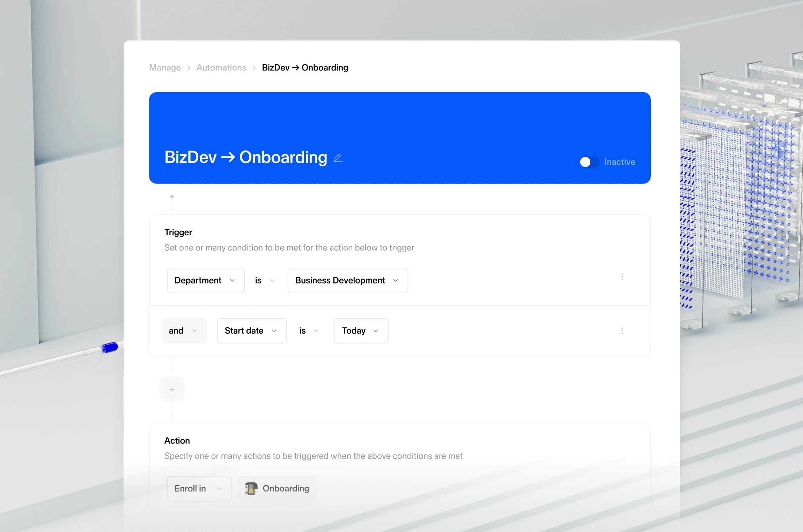Toggle the Inactive automation switch
Screen dimensions: 803x532
pos(589,162)
